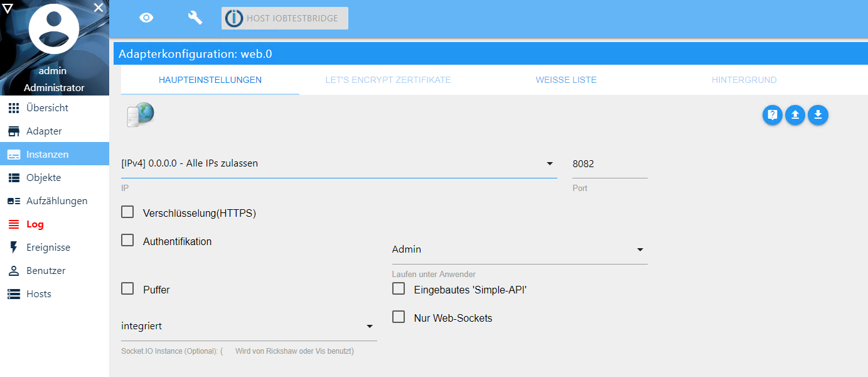Enable Verschlüsselung(HTTPS) checkbox
868x377 pixels.
tap(127, 212)
